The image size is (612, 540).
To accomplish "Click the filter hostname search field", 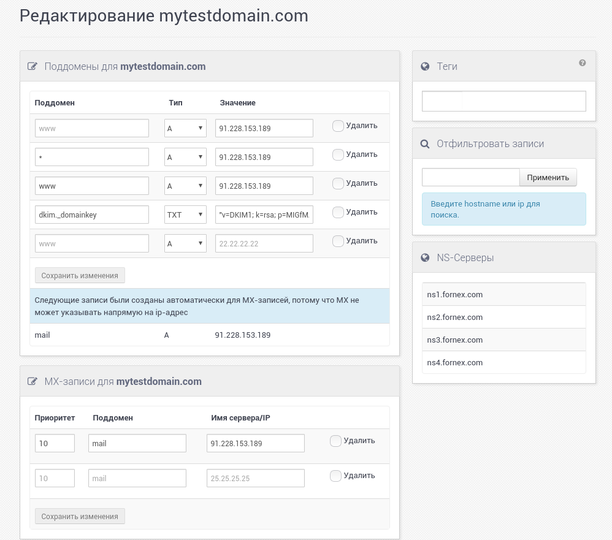I will [x=470, y=178].
